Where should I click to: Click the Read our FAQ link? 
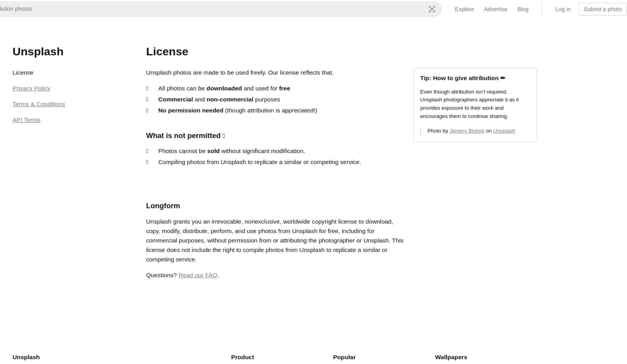pos(198,275)
